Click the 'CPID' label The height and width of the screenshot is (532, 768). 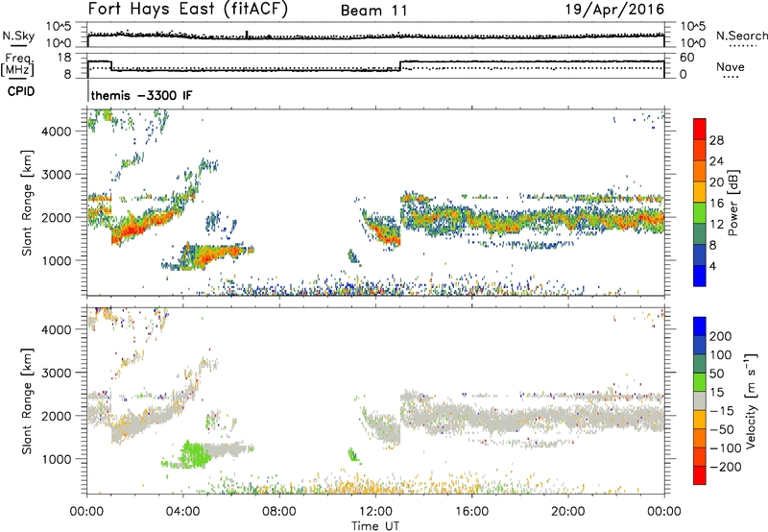click(21, 91)
